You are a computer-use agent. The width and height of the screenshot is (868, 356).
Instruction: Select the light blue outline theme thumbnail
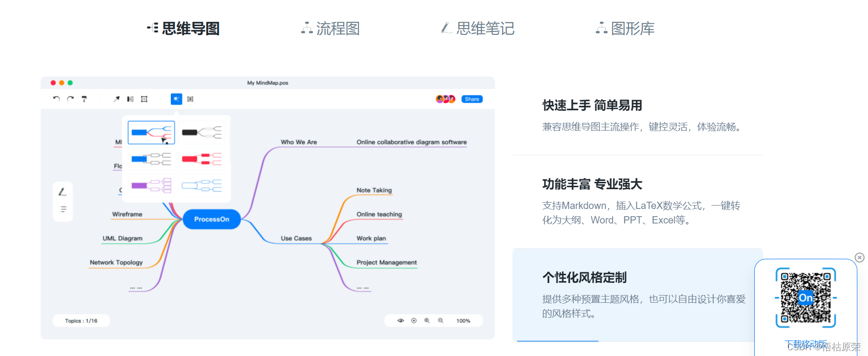point(202,185)
